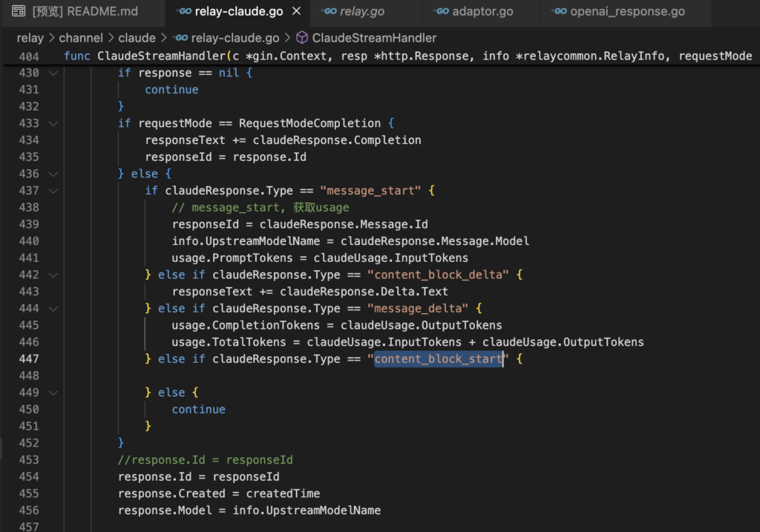Click the "content_block_delta" string literal
This screenshot has height=532, width=760.
[x=438, y=275]
